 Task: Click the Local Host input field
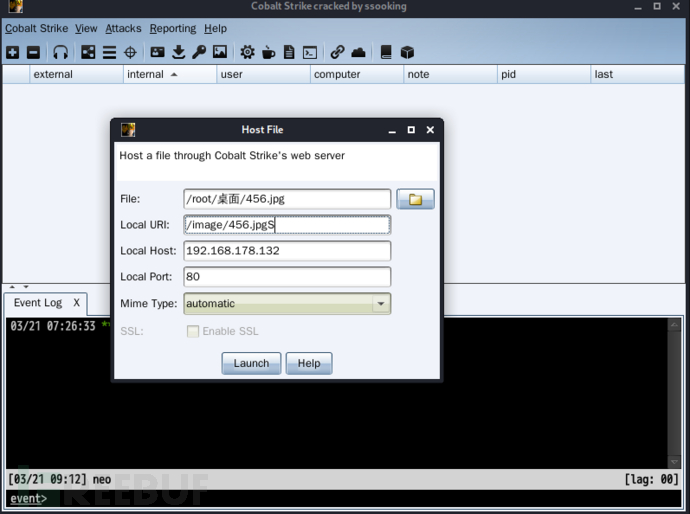[x=287, y=251]
